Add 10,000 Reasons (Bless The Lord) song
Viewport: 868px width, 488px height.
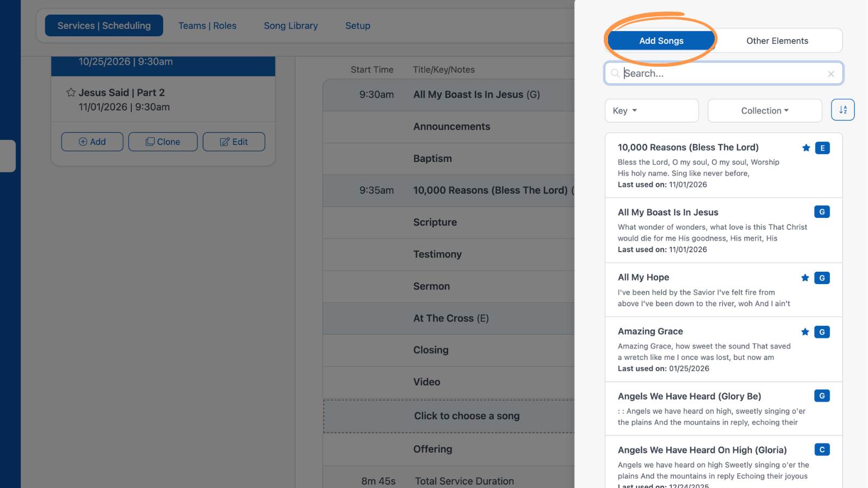pyautogui.click(x=724, y=165)
